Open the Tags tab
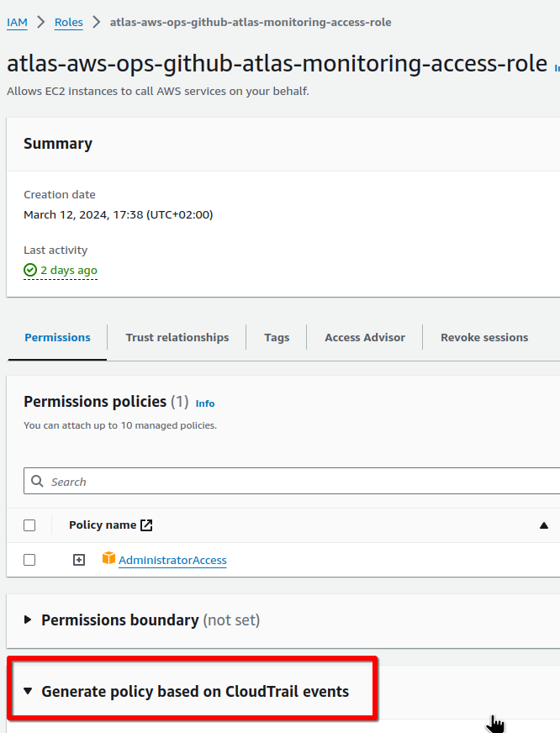 [x=277, y=338]
